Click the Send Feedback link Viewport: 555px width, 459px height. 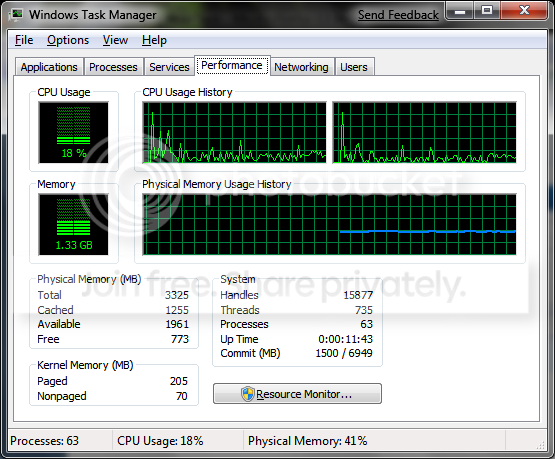[398, 15]
